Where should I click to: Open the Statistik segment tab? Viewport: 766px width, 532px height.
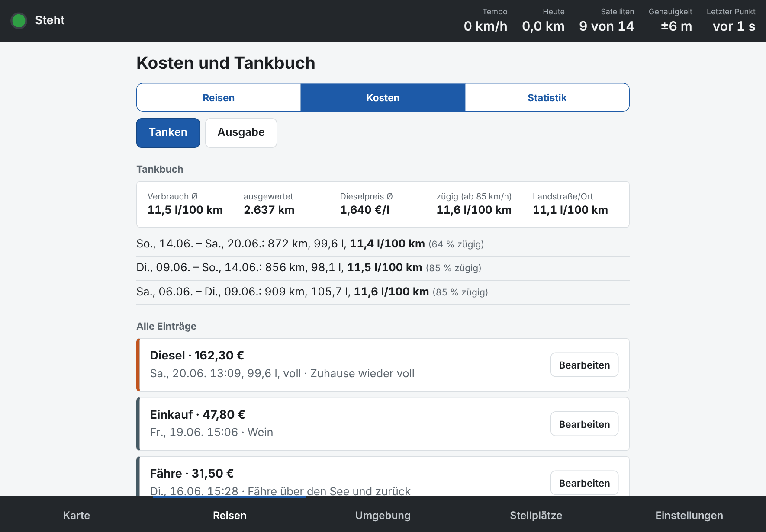[x=547, y=98]
